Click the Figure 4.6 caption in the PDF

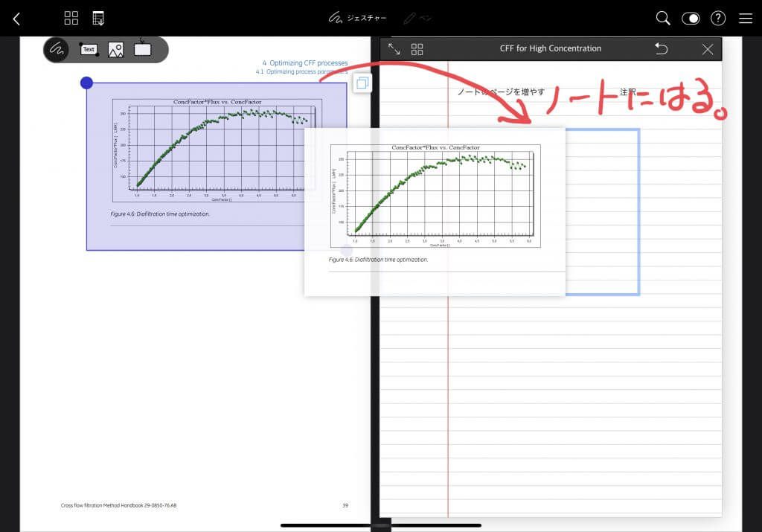[160, 214]
